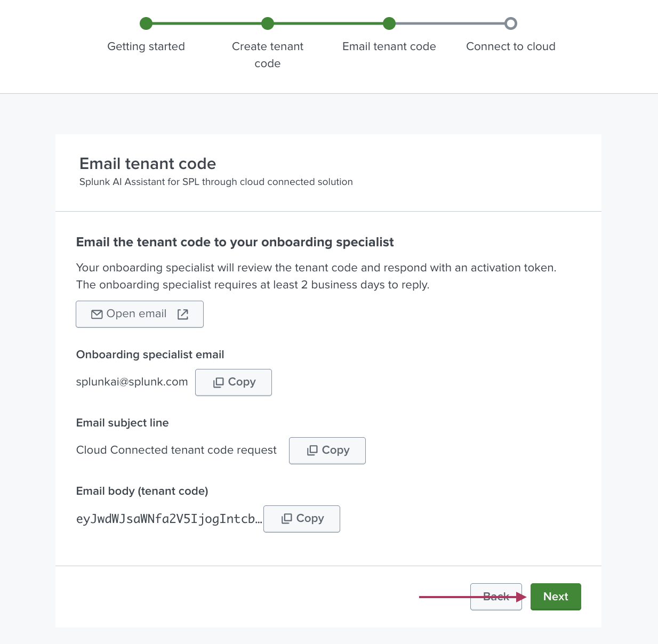This screenshot has width=658, height=644.
Task: Click copy icon beside Cloud Connected subject
Action: (312, 451)
